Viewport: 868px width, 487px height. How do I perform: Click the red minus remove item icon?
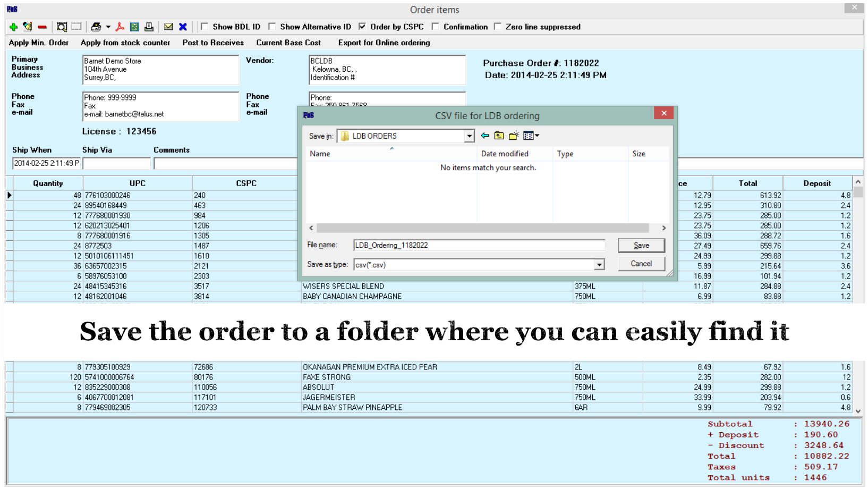[42, 27]
